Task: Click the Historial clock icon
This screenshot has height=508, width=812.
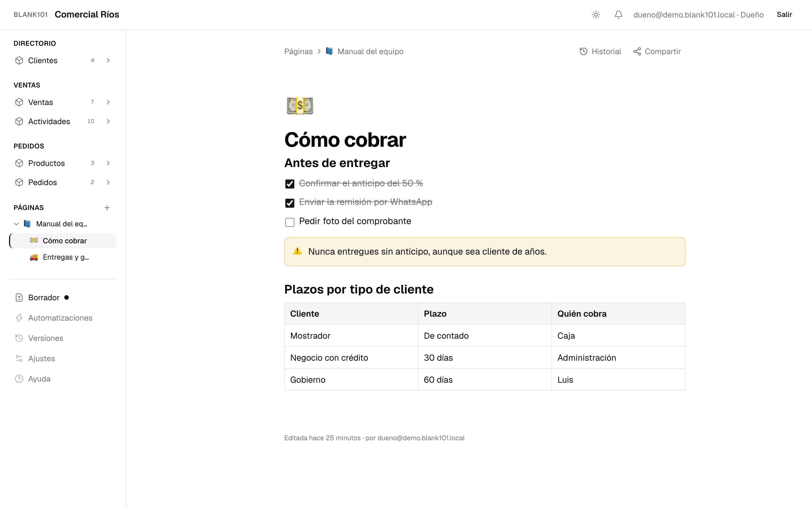Action: point(584,51)
